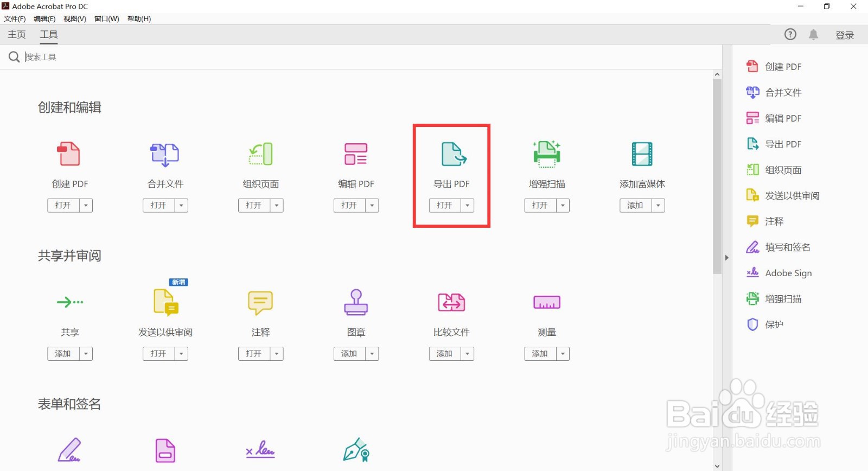The height and width of the screenshot is (471, 868).
Task: Click the scroll up arrow of tools list
Action: coord(717,74)
